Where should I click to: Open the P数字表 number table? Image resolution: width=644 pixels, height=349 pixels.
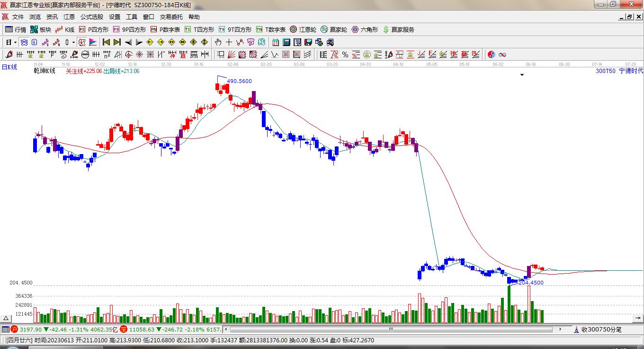coord(165,29)
